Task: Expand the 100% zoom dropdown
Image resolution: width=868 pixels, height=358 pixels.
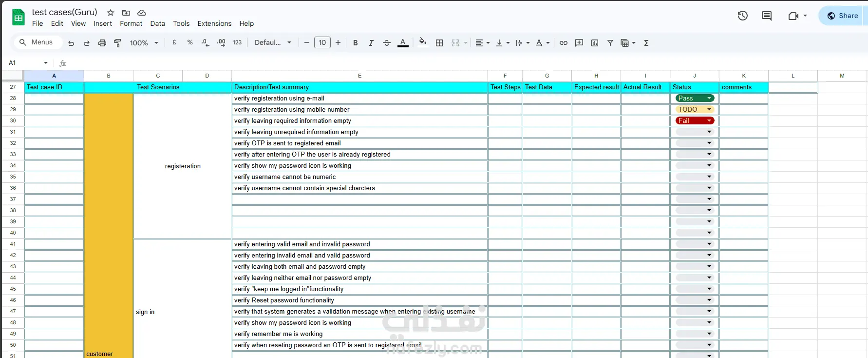Action: tap(144, 43)
